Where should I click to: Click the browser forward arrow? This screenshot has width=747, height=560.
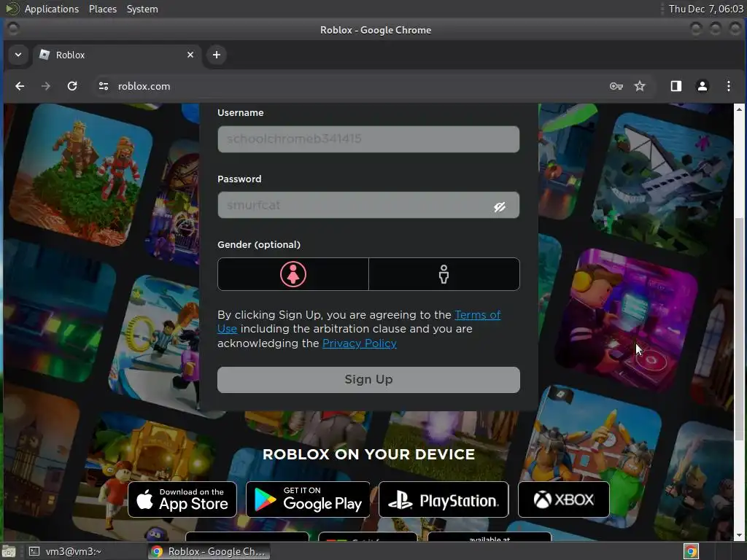point(46,86)
